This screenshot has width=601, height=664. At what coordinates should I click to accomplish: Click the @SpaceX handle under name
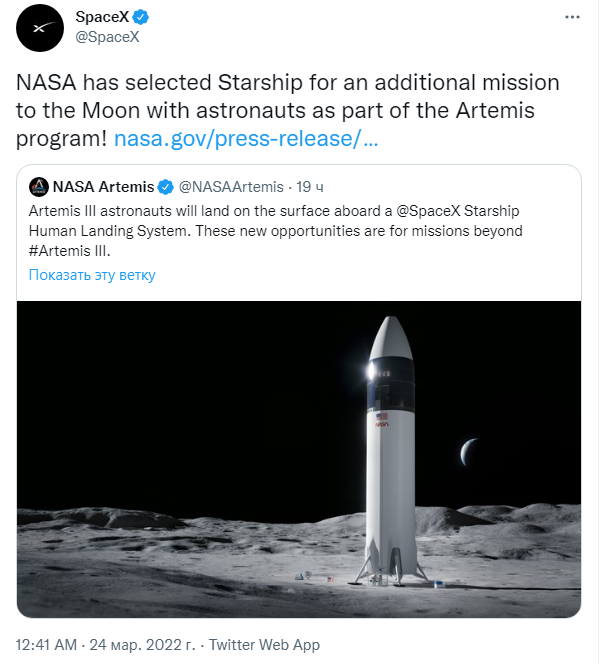click(x=107, y=38)
